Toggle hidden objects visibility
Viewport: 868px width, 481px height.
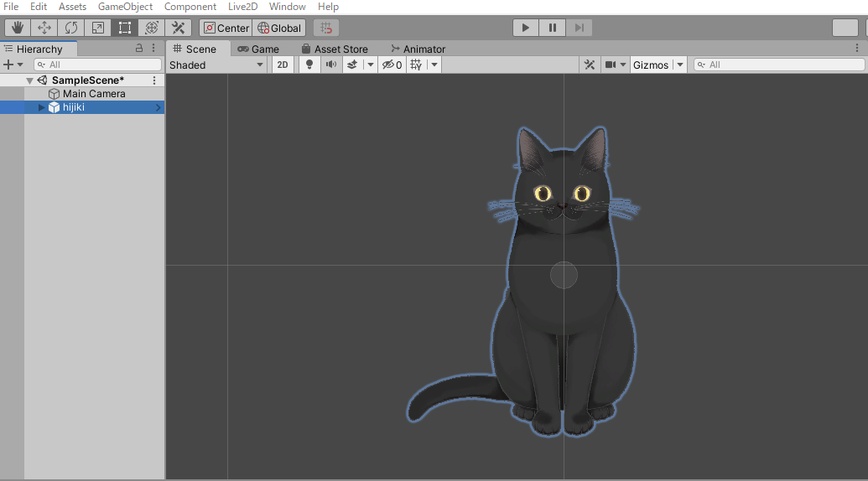(392, 65)
